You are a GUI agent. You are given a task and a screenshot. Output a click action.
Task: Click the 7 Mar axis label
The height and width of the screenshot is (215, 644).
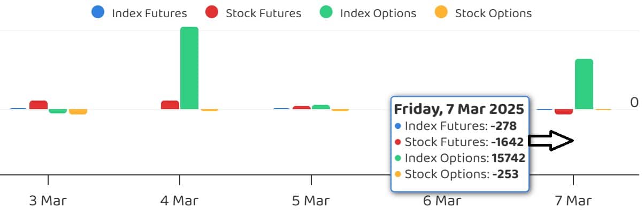coord(573,201)
